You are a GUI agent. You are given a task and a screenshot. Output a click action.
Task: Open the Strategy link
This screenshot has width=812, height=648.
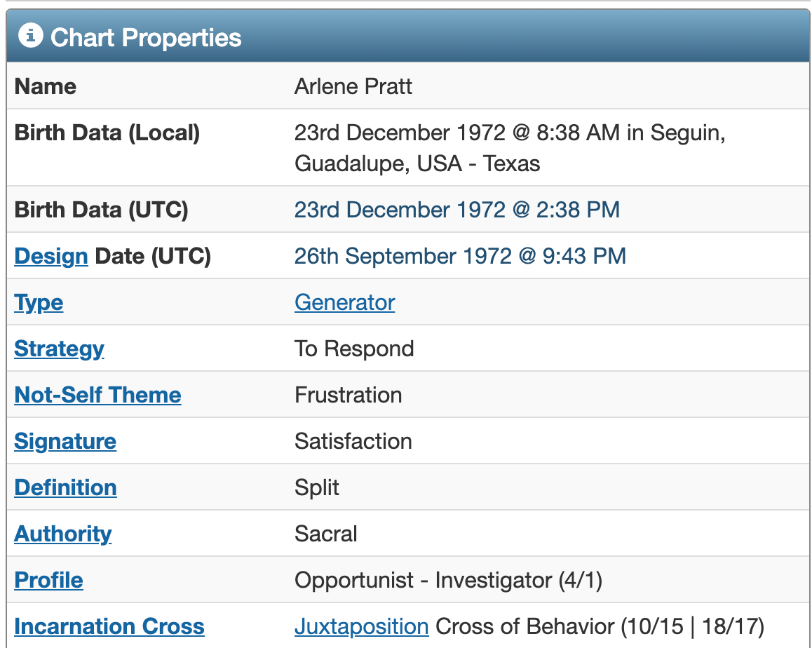pyautogui.click(x=59, y=349)
